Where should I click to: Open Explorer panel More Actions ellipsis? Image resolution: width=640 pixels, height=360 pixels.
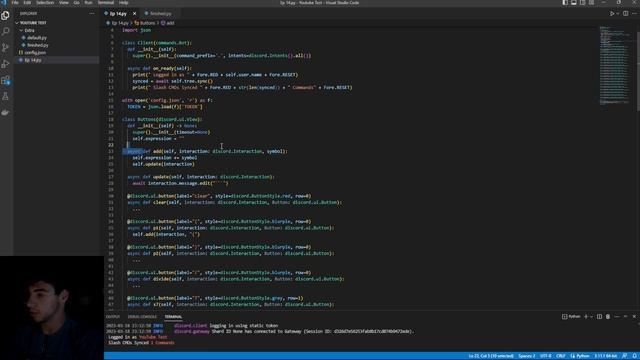coord(92,13)
